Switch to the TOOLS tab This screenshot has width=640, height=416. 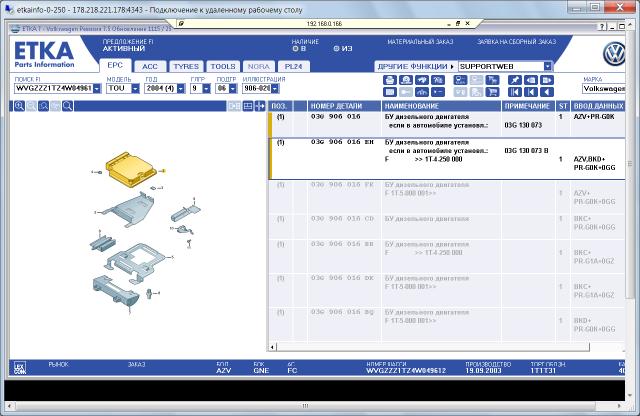pyautogui.click(x=223, y=67)
